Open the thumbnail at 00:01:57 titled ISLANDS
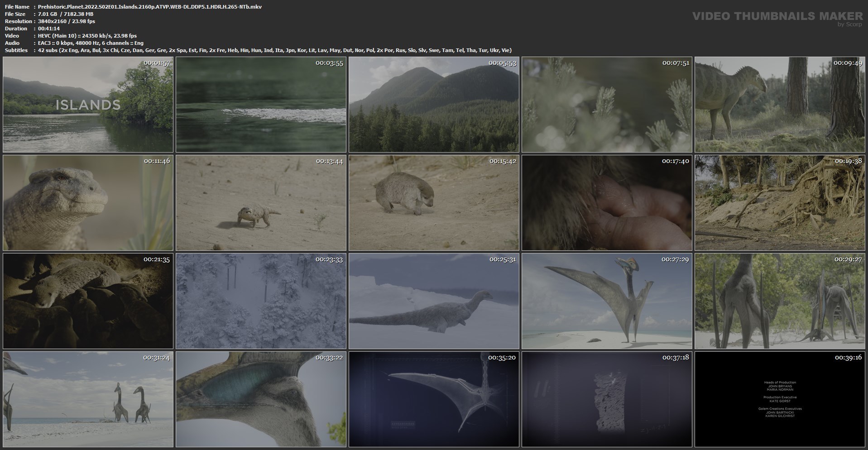The image size is (868, 450). click(88, 105)
